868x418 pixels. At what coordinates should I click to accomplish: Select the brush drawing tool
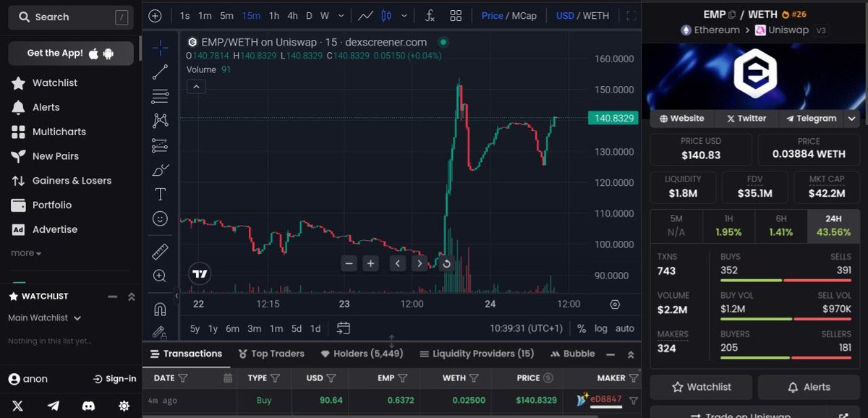[x=160, y=170]
